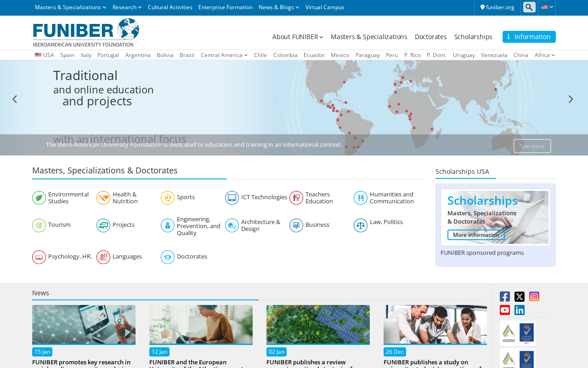
Task: Select the Chile country link
Action: tap(260, 55)
